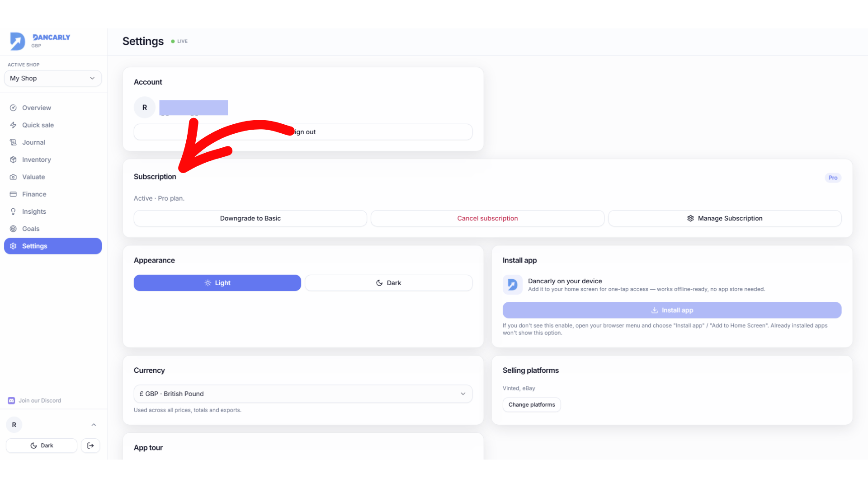Click the Insights menu label
This screenshot has height=488, width=868.
point(34,211)
